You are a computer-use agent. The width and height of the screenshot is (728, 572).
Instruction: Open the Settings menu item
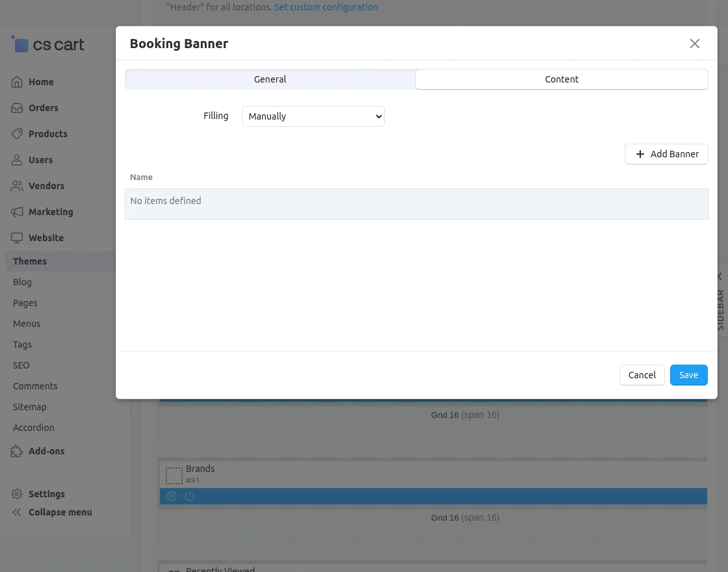click(46, 494)
